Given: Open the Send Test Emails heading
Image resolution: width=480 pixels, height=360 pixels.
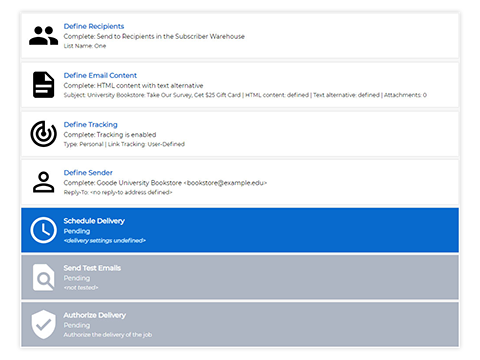Looking at the screenshot, I should (x=92, y=268).
